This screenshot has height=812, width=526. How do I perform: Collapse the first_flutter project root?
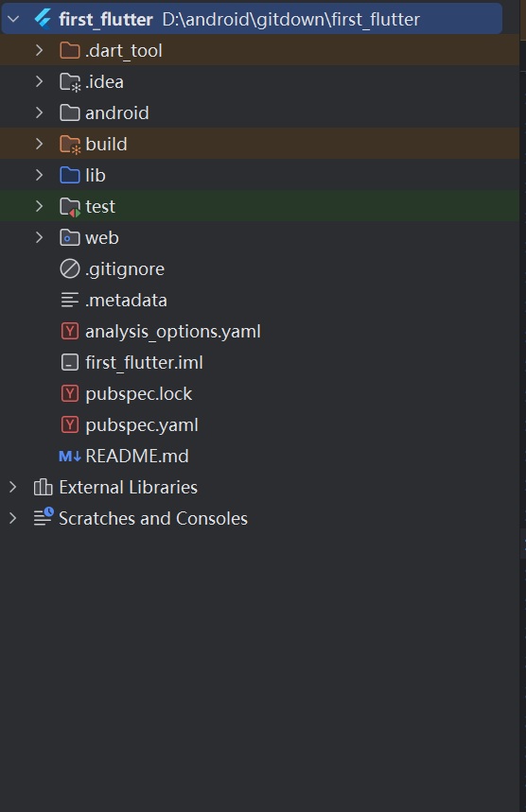(x=13, y=19)
